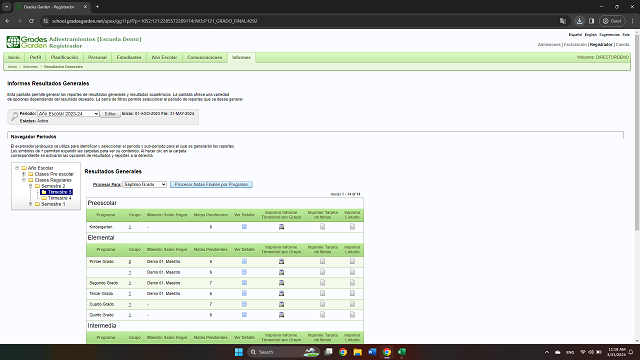Go to the Inicio tab
This screenshot has width=640, height=360.
click(14, 58)
